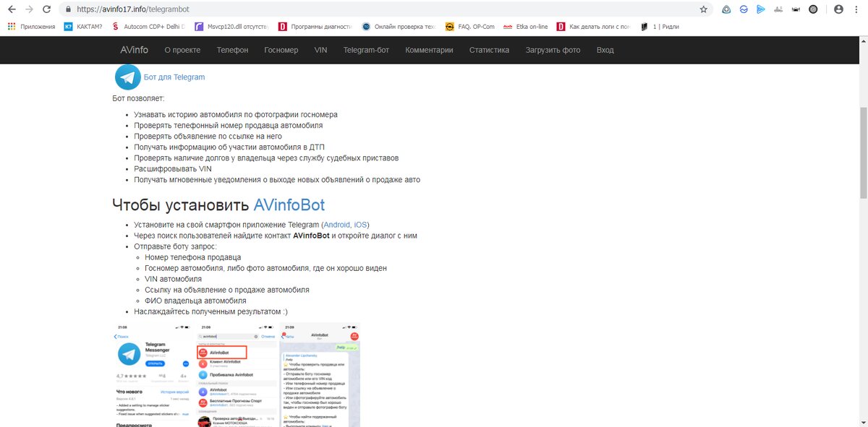The image size is (868, 427).
Task: Click the AVinfo brand in navbar
Action: pos(134,50)
